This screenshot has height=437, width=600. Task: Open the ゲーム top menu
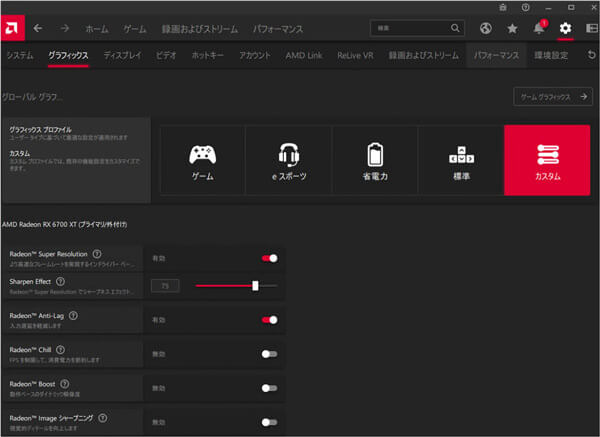135,29
